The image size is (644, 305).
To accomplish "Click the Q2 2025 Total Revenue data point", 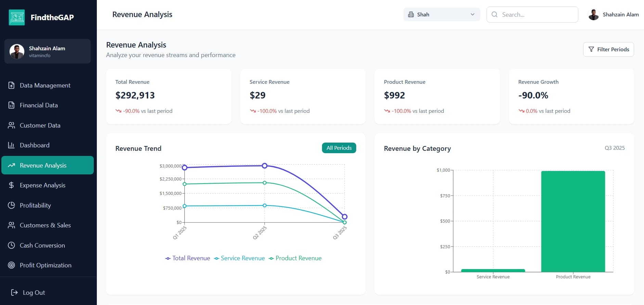I will point(265,166).
